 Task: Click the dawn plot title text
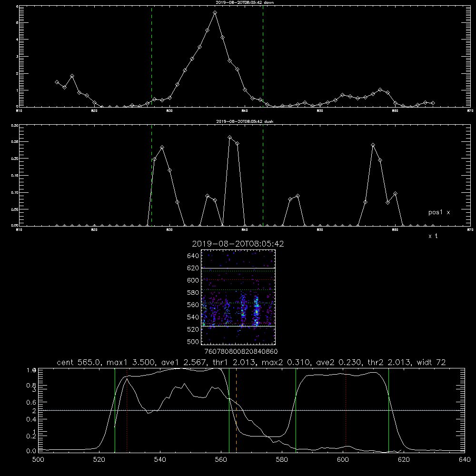tap(245, 2)
